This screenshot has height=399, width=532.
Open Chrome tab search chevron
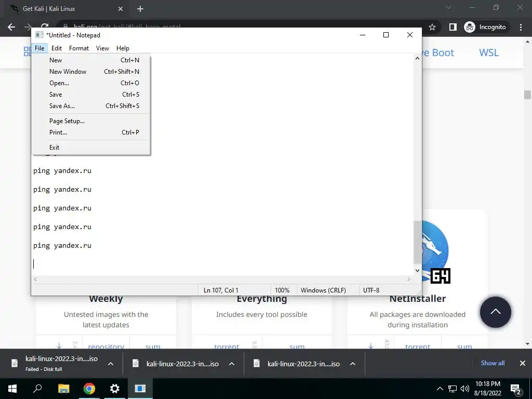[x=448, y=7]
